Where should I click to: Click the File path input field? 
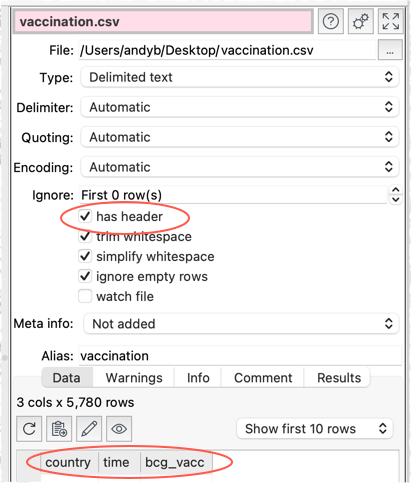tap(227, 50)
